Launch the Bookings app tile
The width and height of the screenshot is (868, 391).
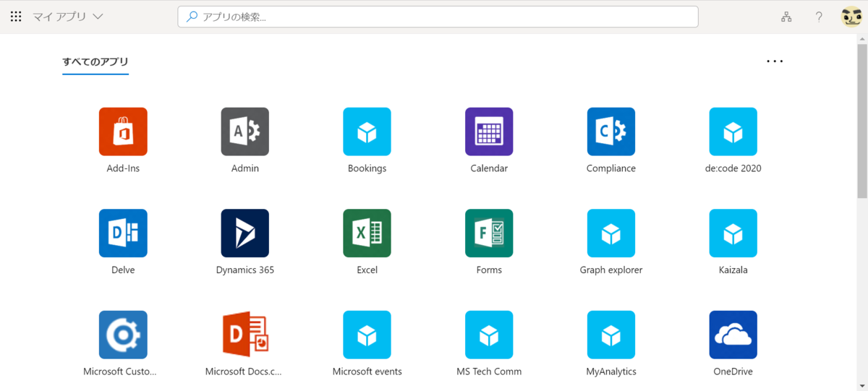click(x=367, y=132)
